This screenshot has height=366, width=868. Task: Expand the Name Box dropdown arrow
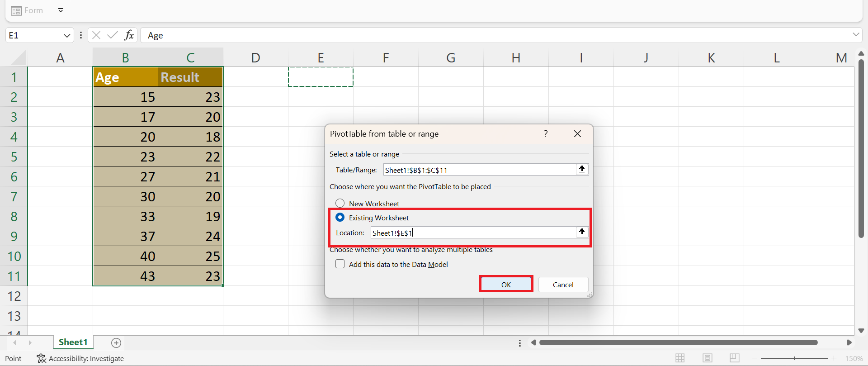pyautogui.click(x=67, y=35)
